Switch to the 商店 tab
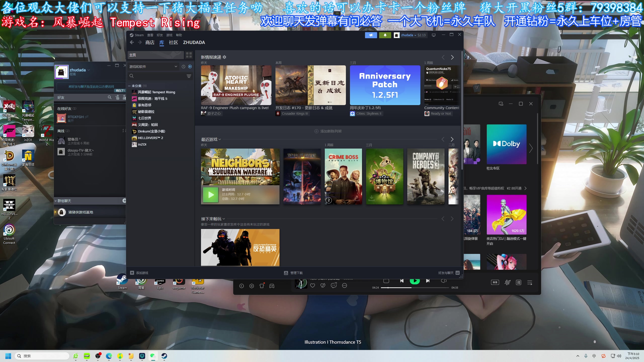This screenshot has width=644, height=362. click(150, 42)
